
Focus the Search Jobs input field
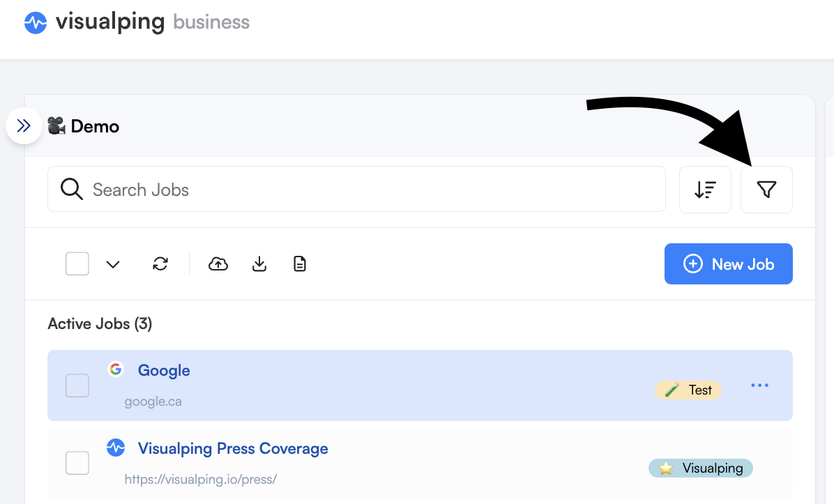point(356,190)
